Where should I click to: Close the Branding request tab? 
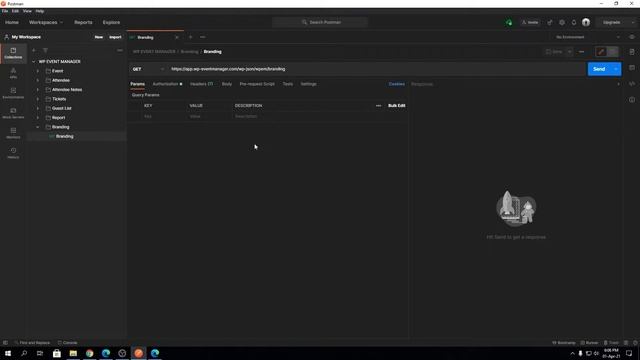(177, 37)
